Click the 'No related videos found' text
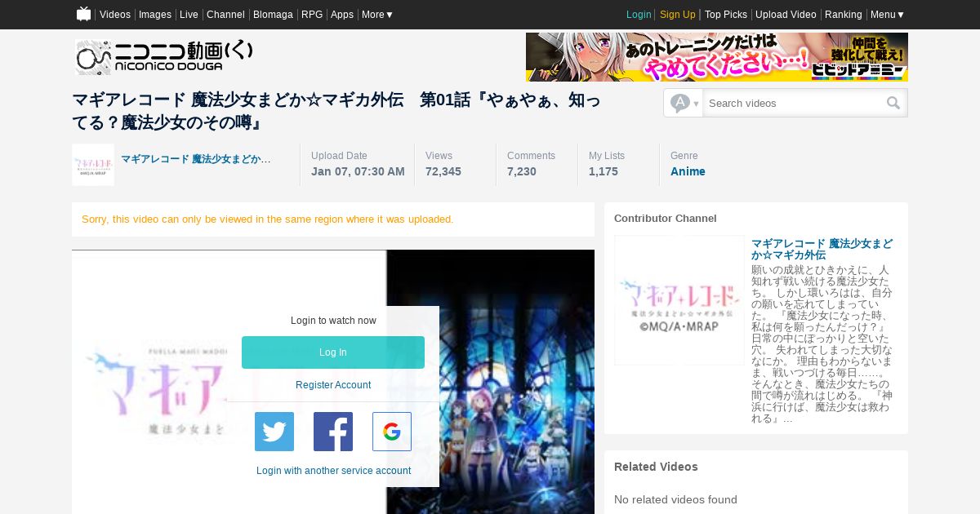The width and height of the screenshot is (980, 514). [675, 499]
